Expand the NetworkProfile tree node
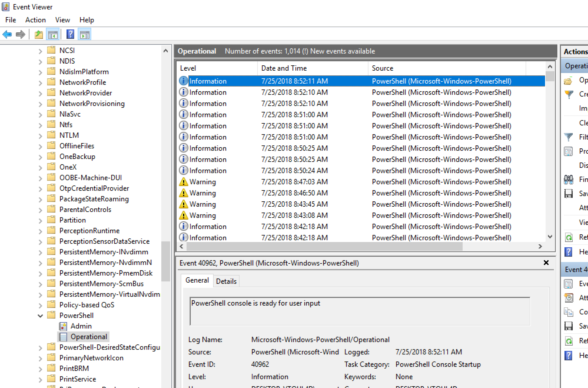 click(40, 82)
